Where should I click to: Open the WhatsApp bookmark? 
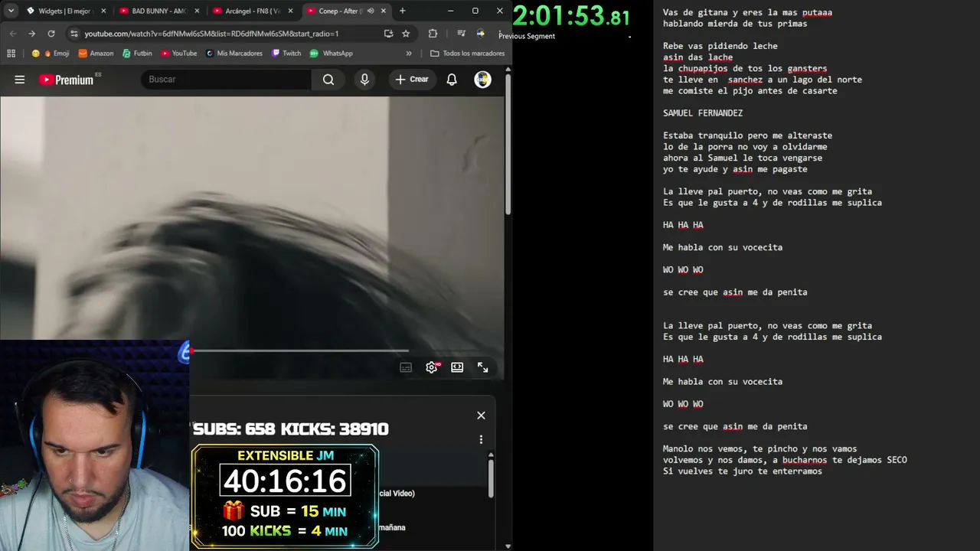click(332, 54)
